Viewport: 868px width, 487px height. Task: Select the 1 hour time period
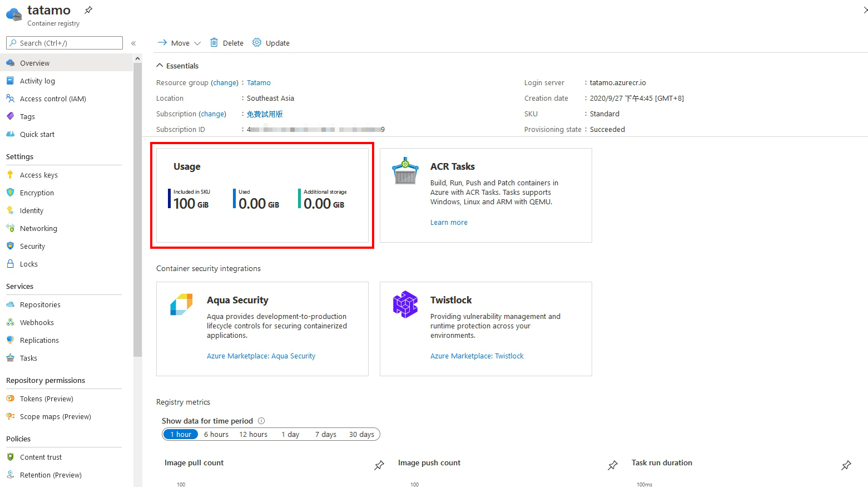coord(181,435)
